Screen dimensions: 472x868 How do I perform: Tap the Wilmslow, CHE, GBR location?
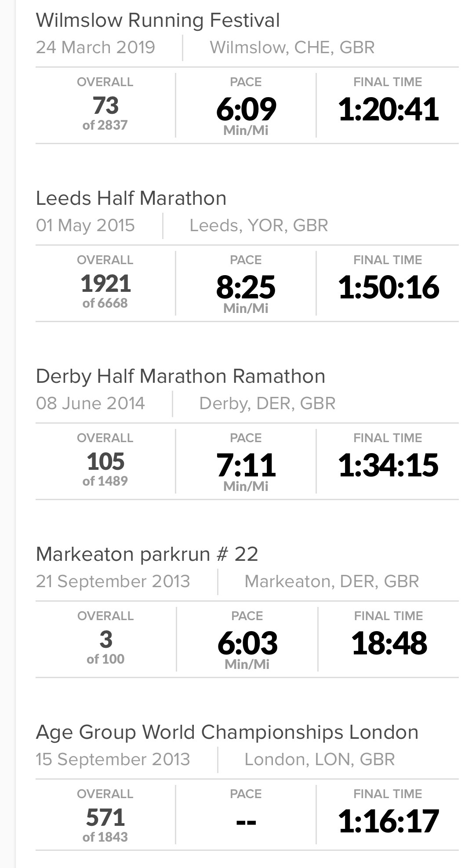292,47
